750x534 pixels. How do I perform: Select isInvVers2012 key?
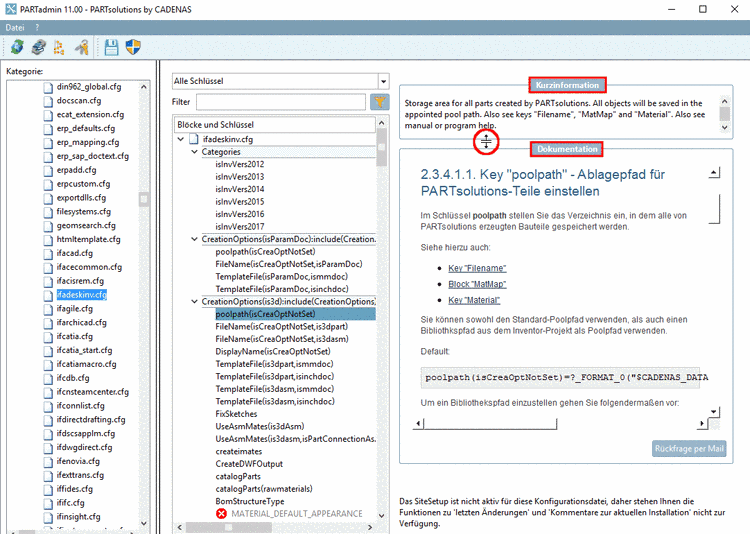239,164
